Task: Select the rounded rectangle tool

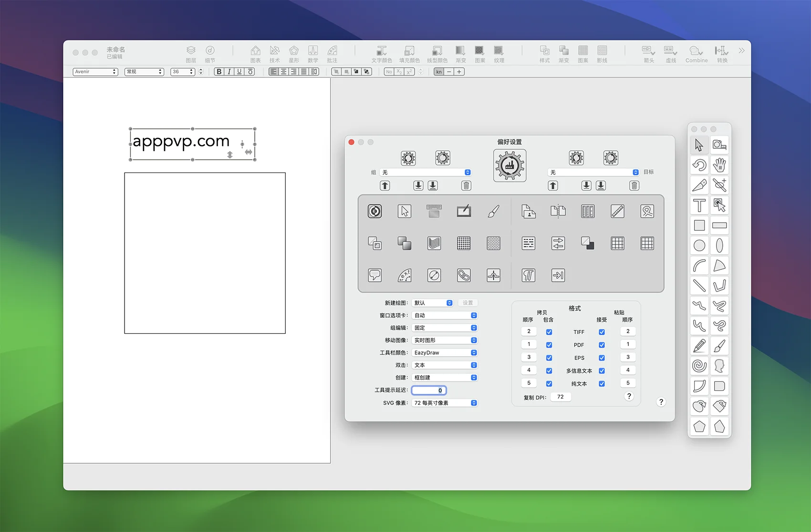Action: [719, 386]
